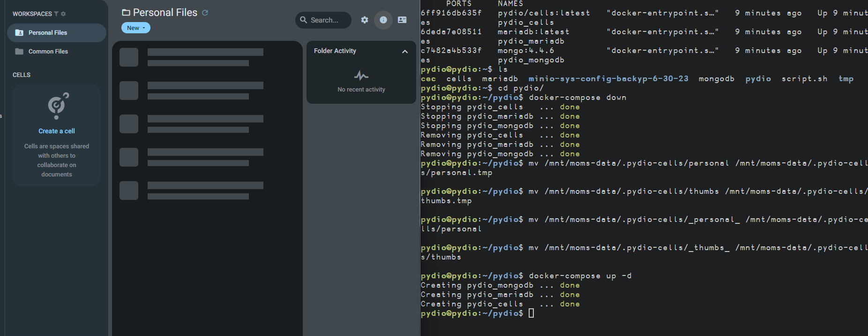
Task: Click the NAMES column header in terminal
Action: pos(510,4)
